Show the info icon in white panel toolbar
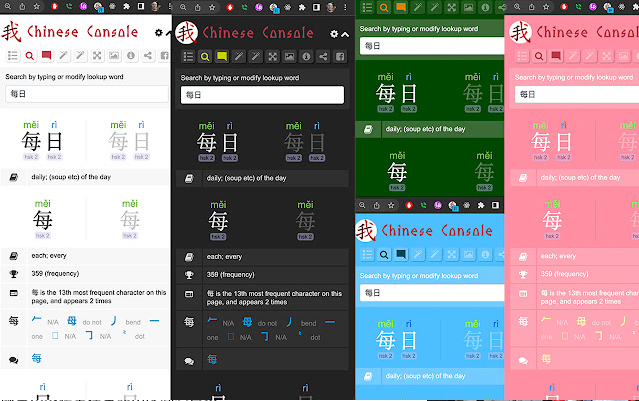The height and width of the screenshot is (401, 639). click(x=131, y=56)
